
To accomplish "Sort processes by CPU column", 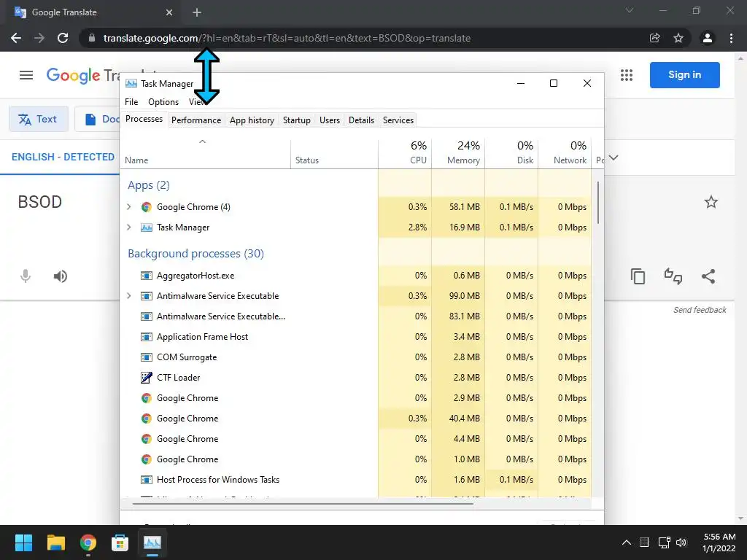I will point(405,153).
